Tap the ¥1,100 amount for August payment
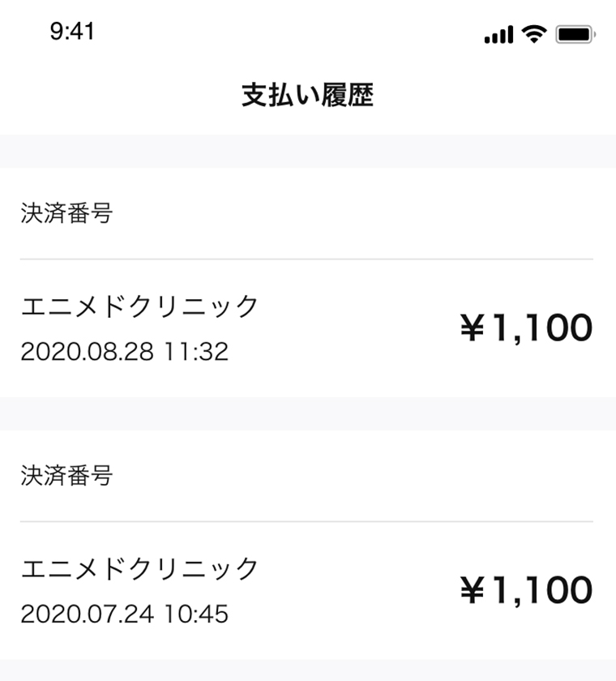Viewport: 616px width, 681px height. point(526,328)
